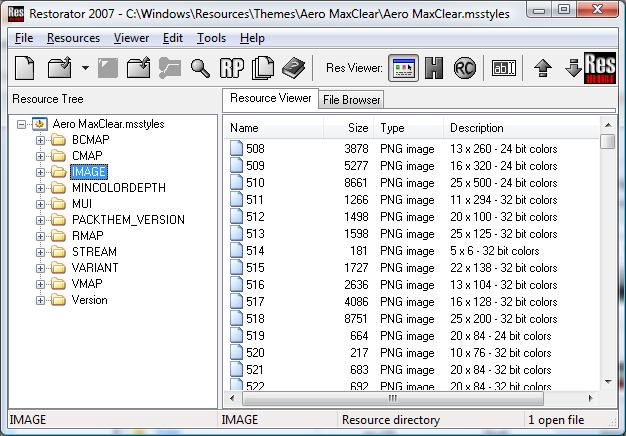Sort list by Name column header
The image size is (626, 436).
pos(275,128)
